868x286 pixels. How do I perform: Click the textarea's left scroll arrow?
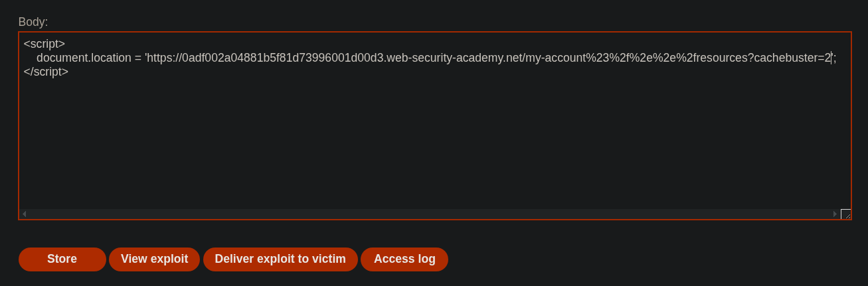24,214
